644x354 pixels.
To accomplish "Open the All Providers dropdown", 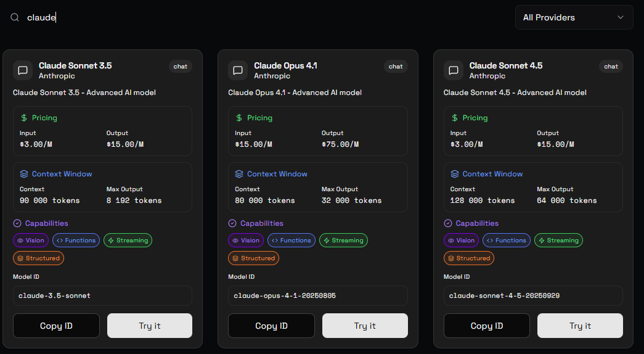I will (574, 17).
